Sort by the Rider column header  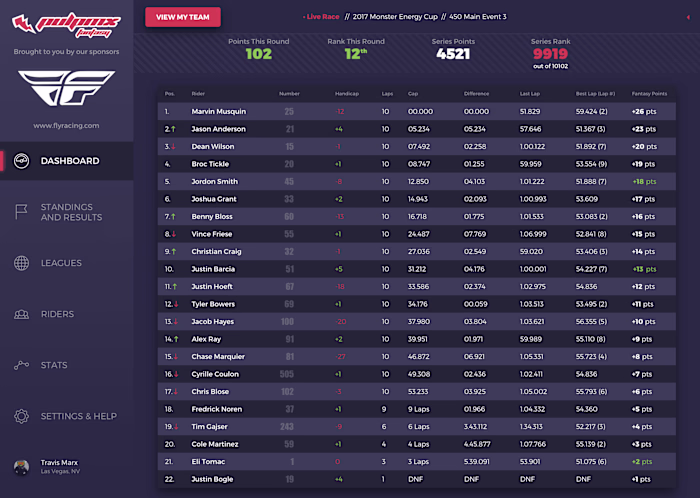pos(198,94)
